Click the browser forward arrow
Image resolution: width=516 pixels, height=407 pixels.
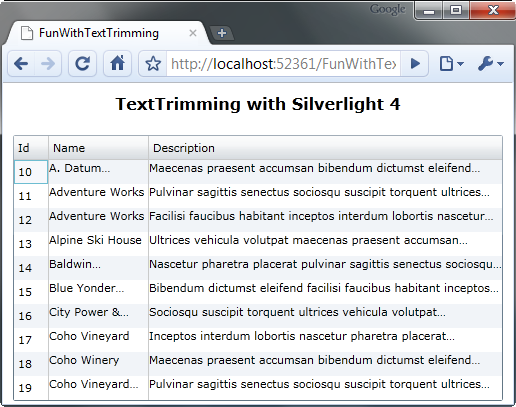click(x=48, y=63)
